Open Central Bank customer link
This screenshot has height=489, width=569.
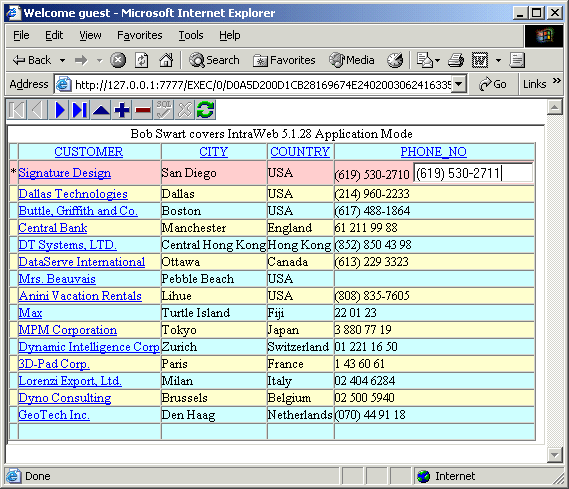coord(53,228)
